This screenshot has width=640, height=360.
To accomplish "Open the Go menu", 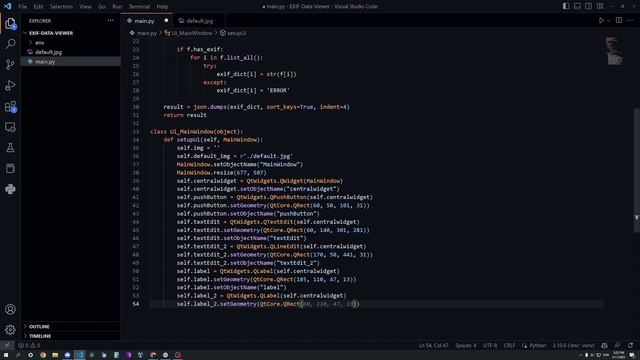I will tap(102, 7).
